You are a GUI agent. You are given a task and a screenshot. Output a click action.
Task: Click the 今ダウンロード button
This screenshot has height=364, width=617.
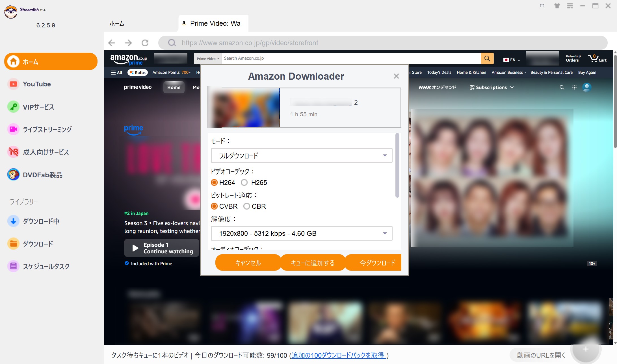point(377,263)
